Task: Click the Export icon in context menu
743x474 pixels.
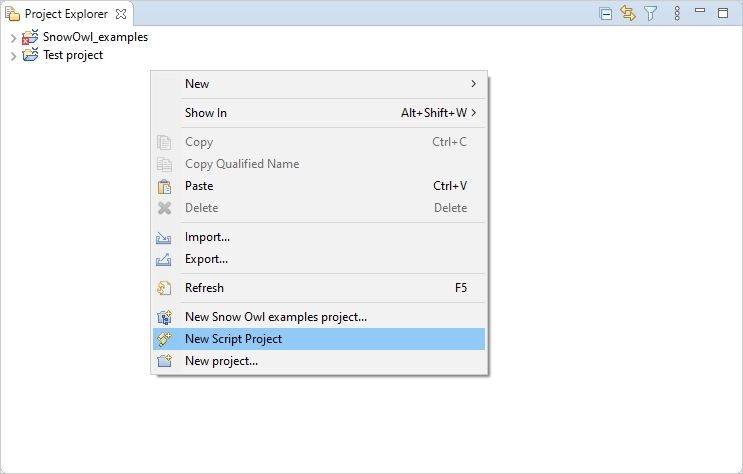Action: pyautogui.click(x=164, y=260)
